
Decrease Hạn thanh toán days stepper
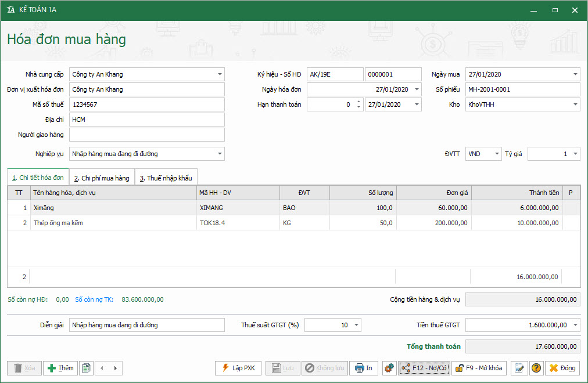pyautogui.click(x=359, y=107)
